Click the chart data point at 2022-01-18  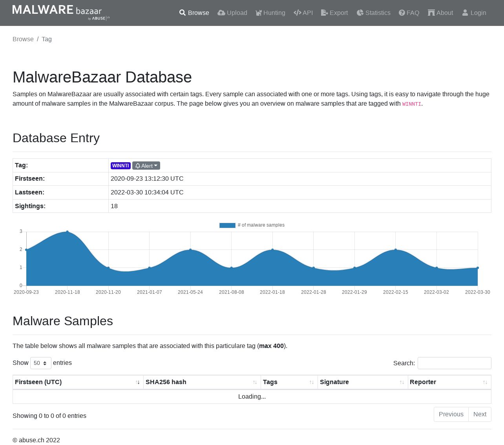(x=272, y=250)
